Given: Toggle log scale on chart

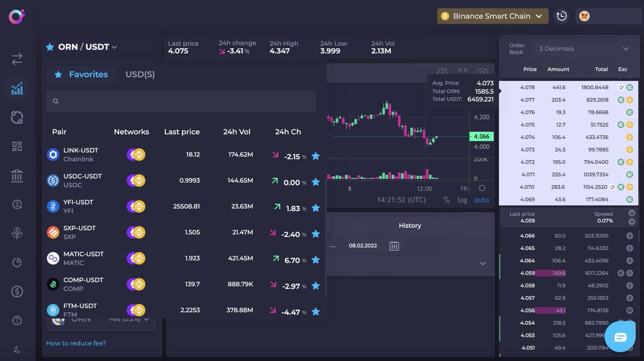Looking at the screenshot, I should [462, 200].
